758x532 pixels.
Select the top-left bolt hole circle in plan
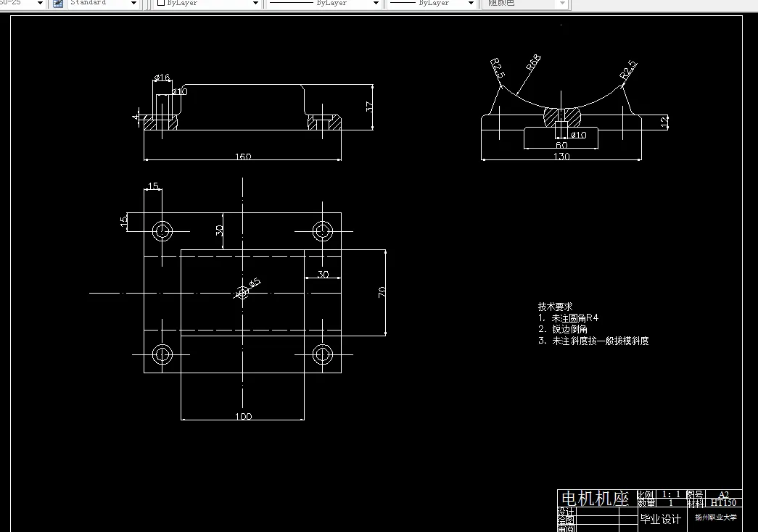point(162,231)
